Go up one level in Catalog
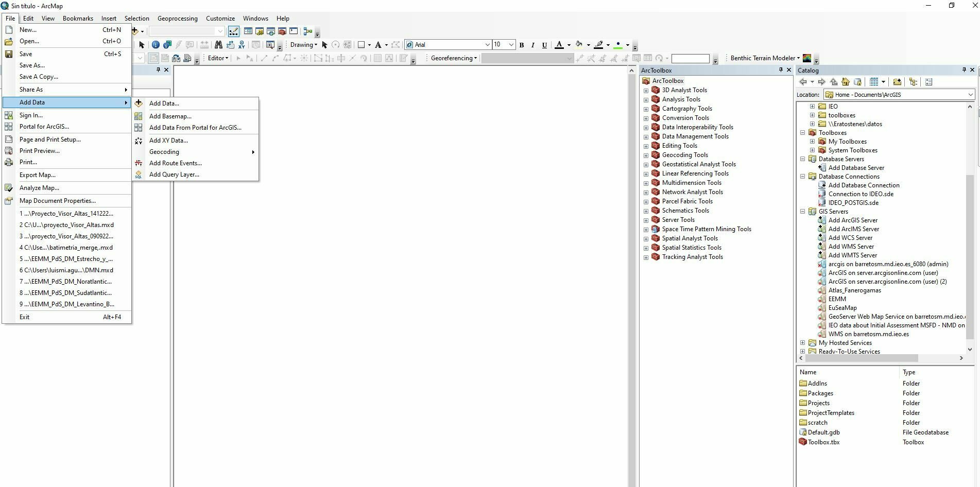This screenshot has height=487, width=980. pyautogui.click(x=834, y=82)
